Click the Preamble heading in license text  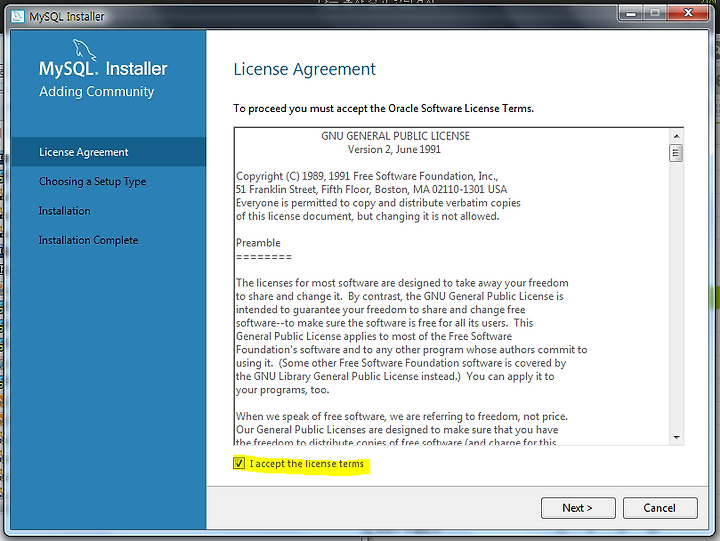(x=258, y=242)
